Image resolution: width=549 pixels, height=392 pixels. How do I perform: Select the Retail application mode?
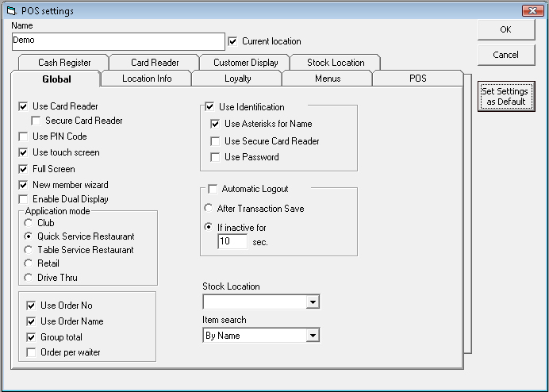[29, 263]
